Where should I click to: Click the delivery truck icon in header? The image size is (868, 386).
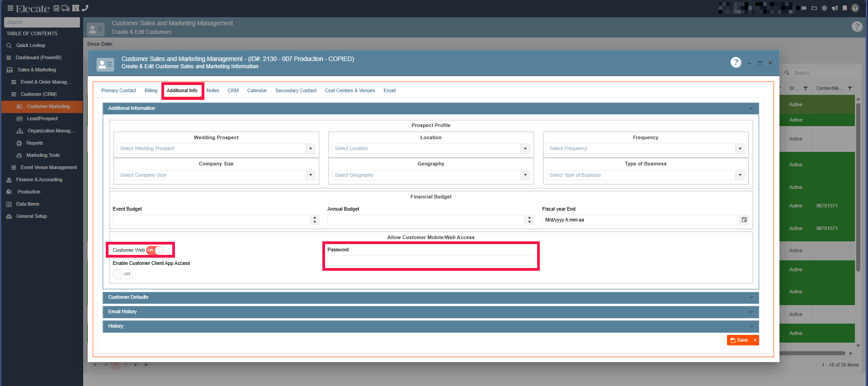click(x=66, y=8)
